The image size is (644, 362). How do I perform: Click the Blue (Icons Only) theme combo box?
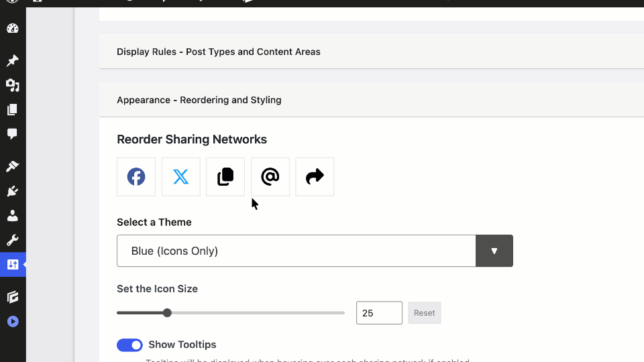click(x=296, y=251)
